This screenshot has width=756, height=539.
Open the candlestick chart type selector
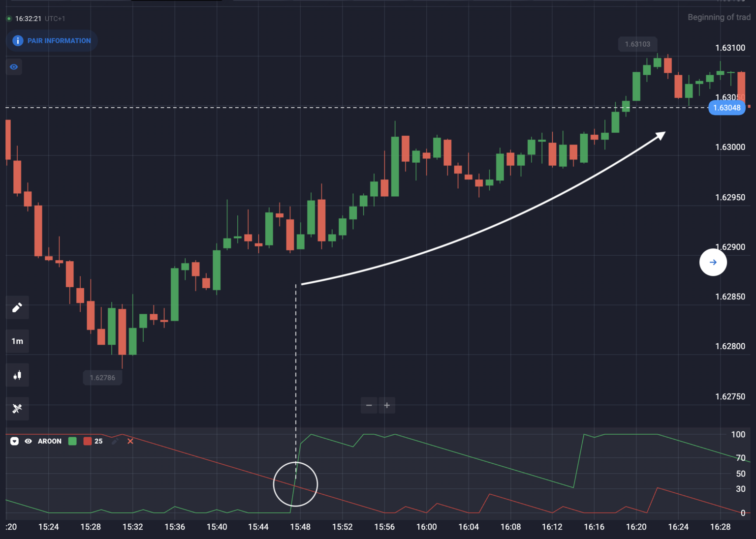tap(17, 376)
